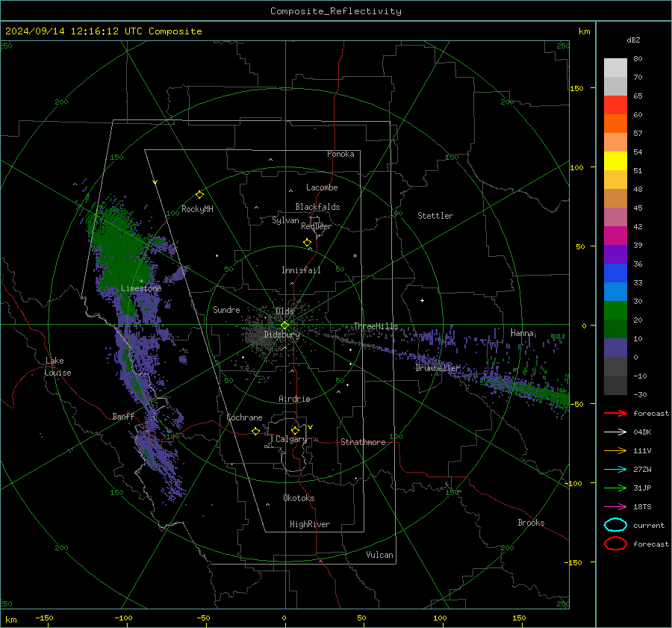The height and width of the screenshot is (628, 672).
Task: Click the Innisfail city label
Action: pyautogui.click(x=301, y=270)
